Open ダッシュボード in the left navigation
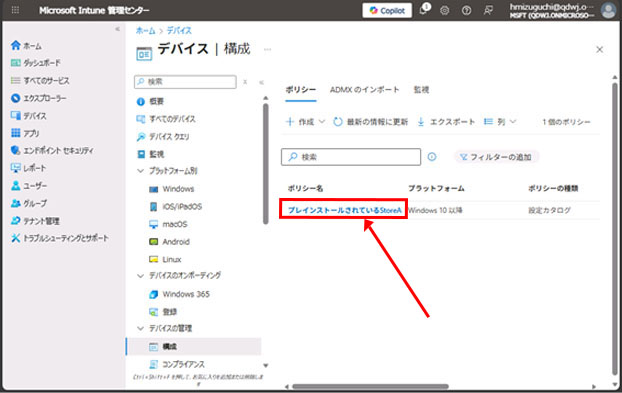Image resolution: width=622 pixels, height=393 pixels. [36, 63]
